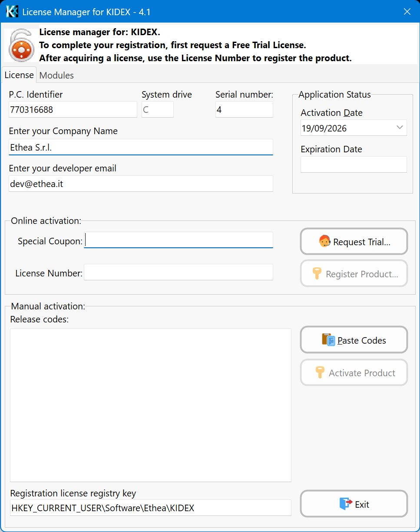Viewport: 420px width, 532px height.
Task: Click the support agent icon on Request Trial
Action: click(324, 242)
